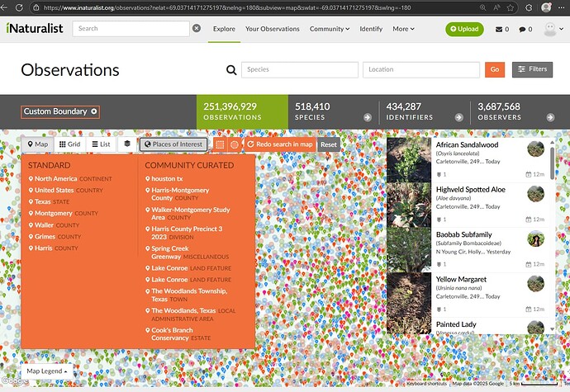570x392 pixels.
Task: Open Baobab Subfamily observation thumbnail
Action: tap(409, 250)
